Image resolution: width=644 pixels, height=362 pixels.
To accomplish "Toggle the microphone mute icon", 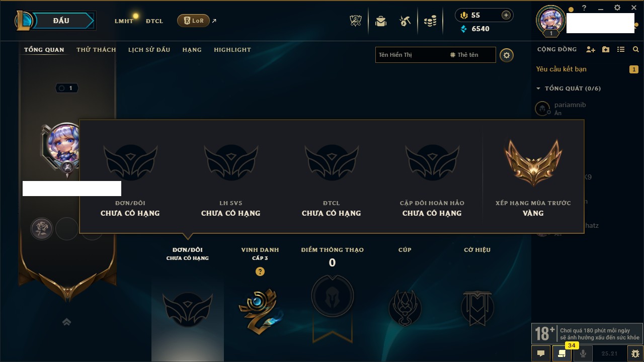I will pyautogui.click(x=583, y=353).
